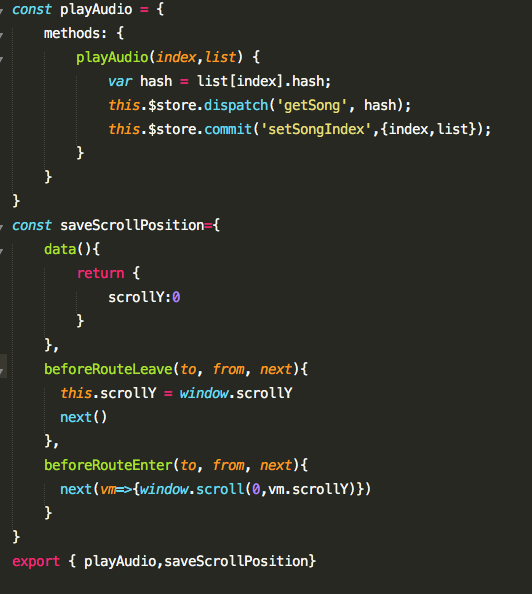
Task: Click window.scroll call in beforeRouteEnter
Action: point(192,489)
